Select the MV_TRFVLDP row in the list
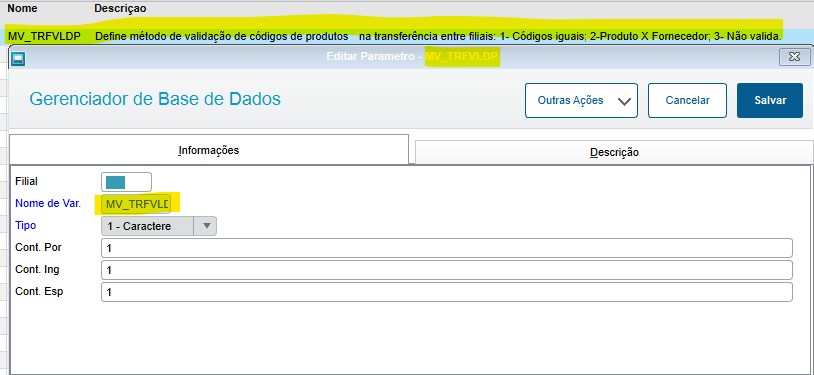This screenshot has height=375, width=814. [407, 36]
